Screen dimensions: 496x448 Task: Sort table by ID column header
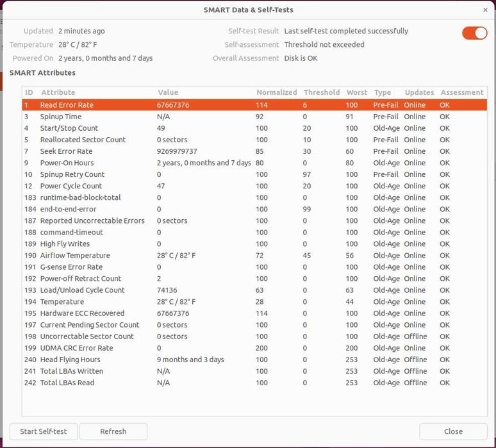29,92
